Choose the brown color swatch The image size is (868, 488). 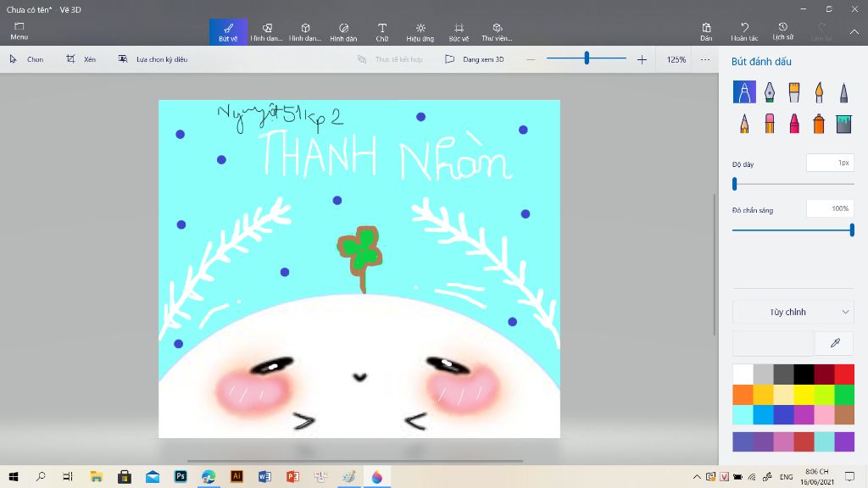click(844, 414)
